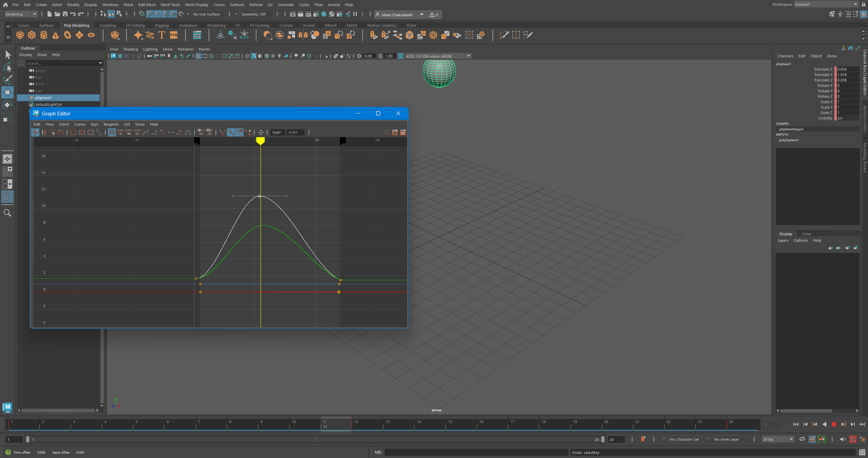Image resolution: width=868 pixels, height=458 pixels.
Task: Open the Curves menu in Graph Editor
Action: coord(80,124)
